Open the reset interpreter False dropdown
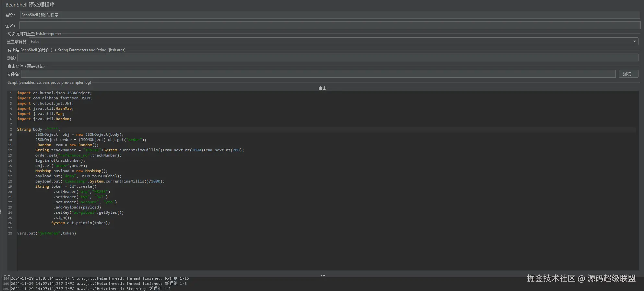644x291 pixels. (334, 41)
